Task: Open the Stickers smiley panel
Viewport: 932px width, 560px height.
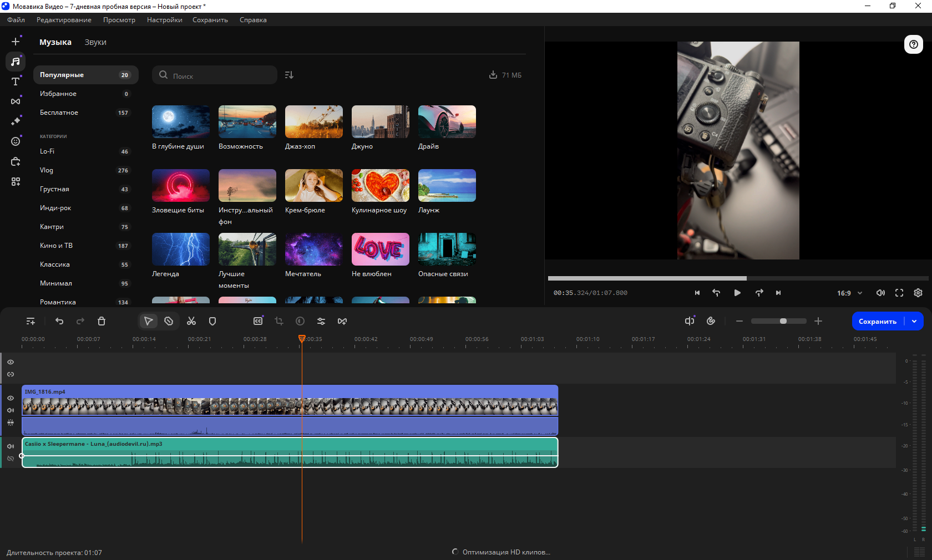Action: point(16,141)
